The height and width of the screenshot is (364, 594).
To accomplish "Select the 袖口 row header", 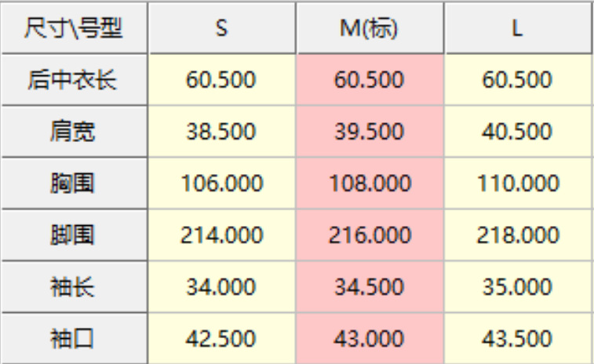I will click(x=74, y=339).
